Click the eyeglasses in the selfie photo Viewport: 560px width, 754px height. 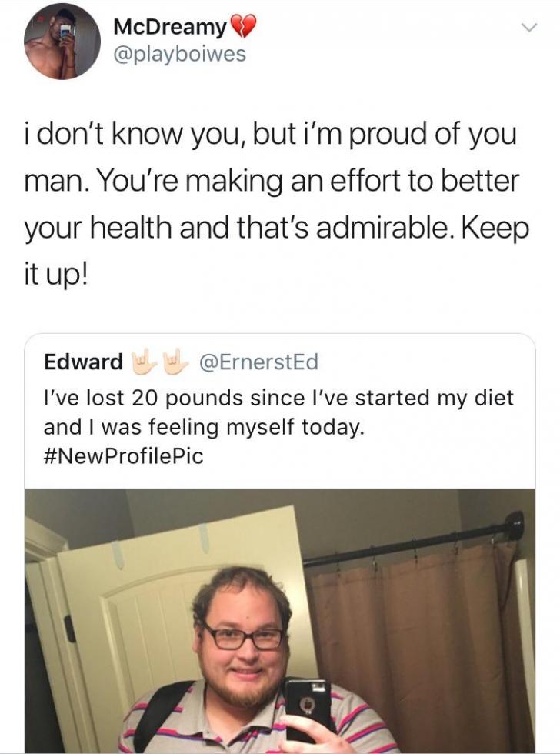242,637
